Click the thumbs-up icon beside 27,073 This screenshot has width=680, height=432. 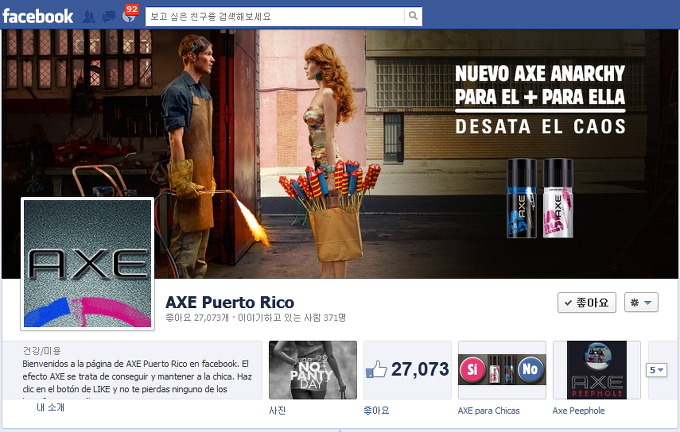[x=376, y=370]
